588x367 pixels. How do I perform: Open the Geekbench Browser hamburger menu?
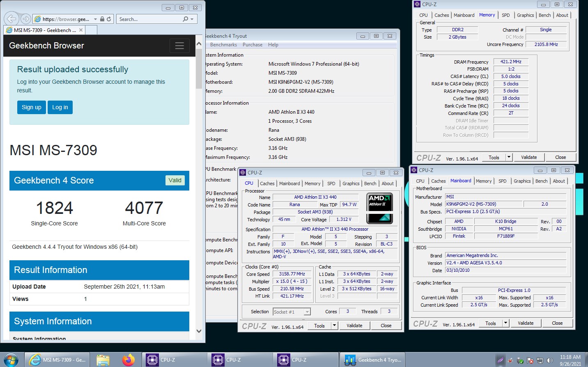point(179,46)
